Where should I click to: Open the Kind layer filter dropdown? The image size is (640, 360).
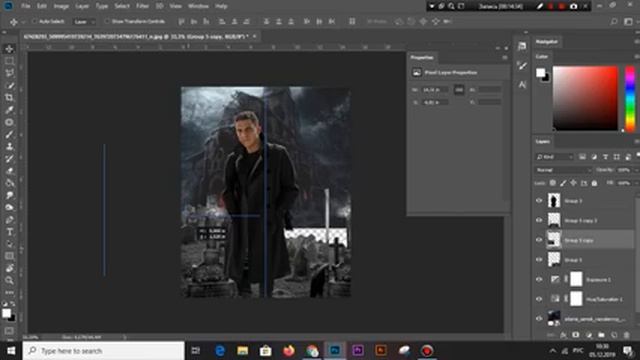coord(554,157)
